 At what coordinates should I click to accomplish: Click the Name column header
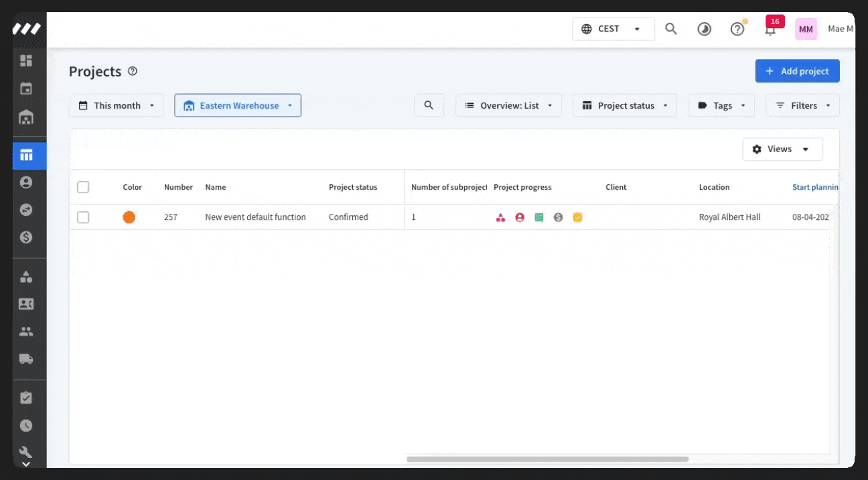pyautogui.click(x=216, y=187)
